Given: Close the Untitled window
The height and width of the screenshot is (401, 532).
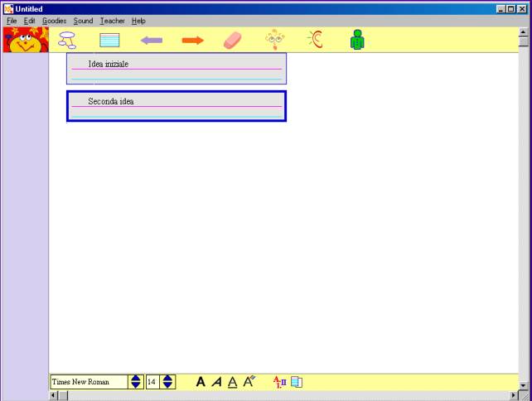Looking at the screenshot, I should tap(522, 9).
